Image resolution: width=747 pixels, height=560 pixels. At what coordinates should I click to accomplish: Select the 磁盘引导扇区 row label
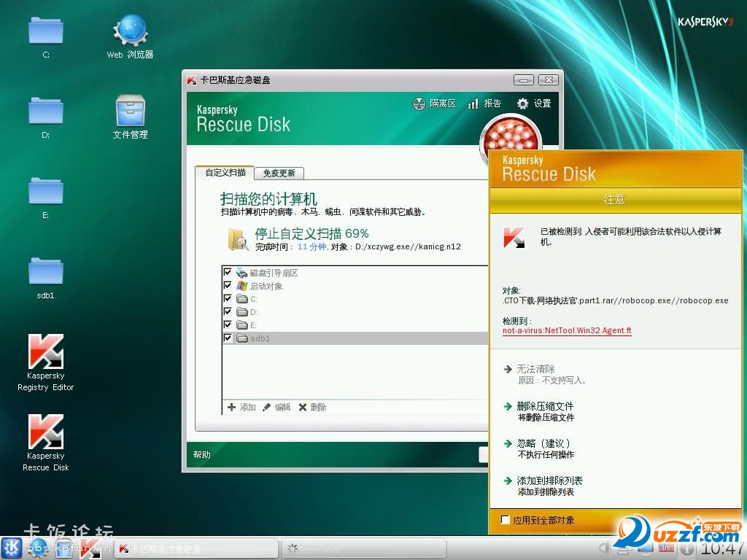click(x=274, y=273)
